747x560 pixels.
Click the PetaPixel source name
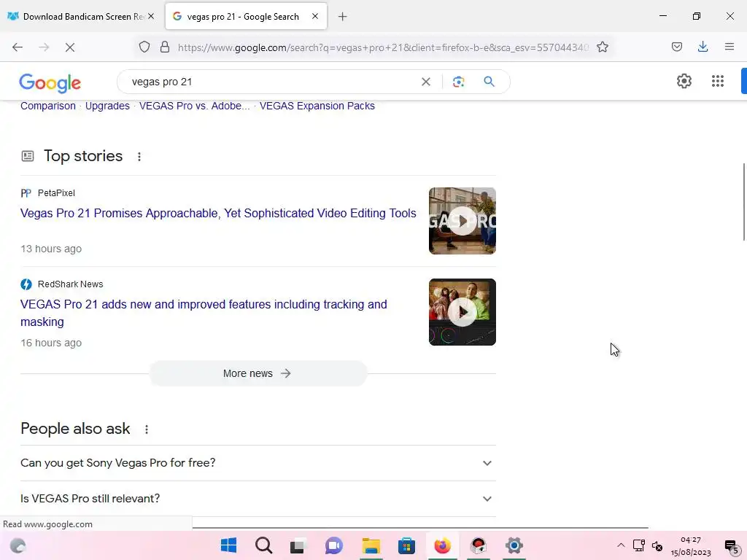(x=56, y=193)
